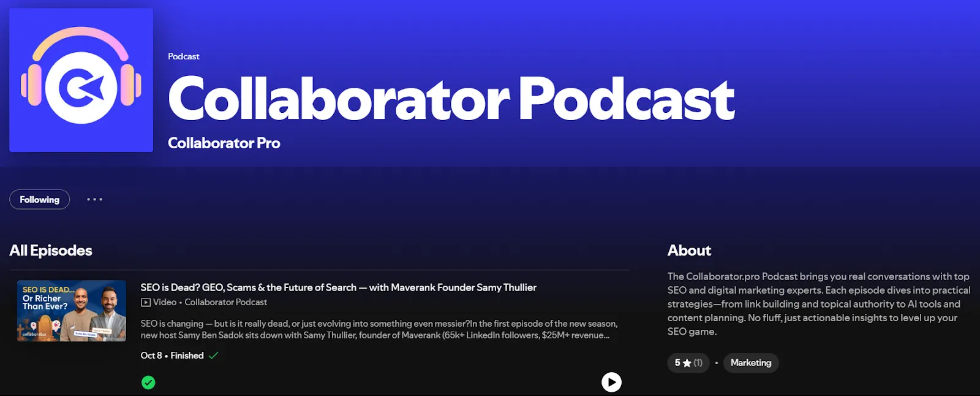The height and width of the screenshot is (396, 980).
Task: Click the episode description text
Action: pos(379,329)
